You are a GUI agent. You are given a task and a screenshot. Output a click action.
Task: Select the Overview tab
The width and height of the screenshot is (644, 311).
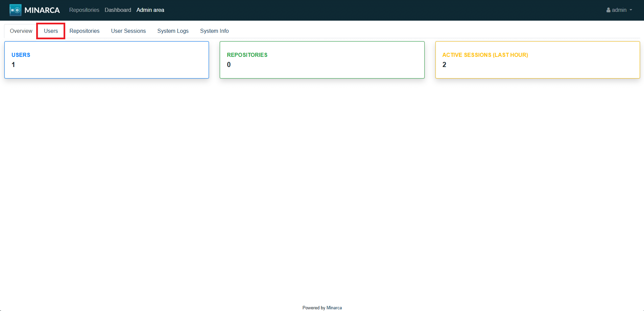tap(21, 31)
